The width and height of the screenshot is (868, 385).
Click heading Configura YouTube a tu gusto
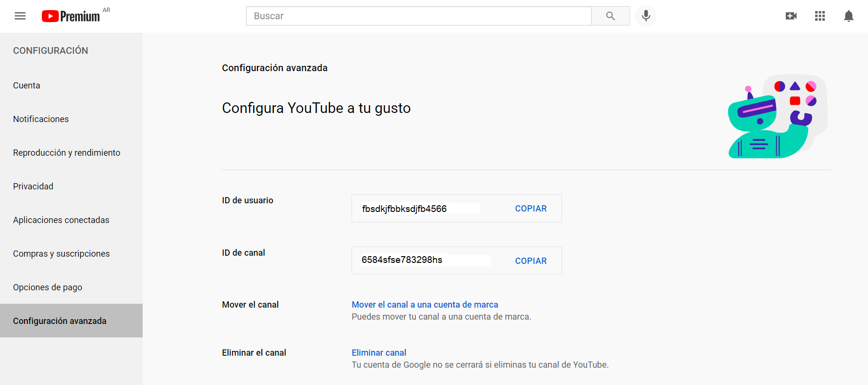[x=316, y=108]
